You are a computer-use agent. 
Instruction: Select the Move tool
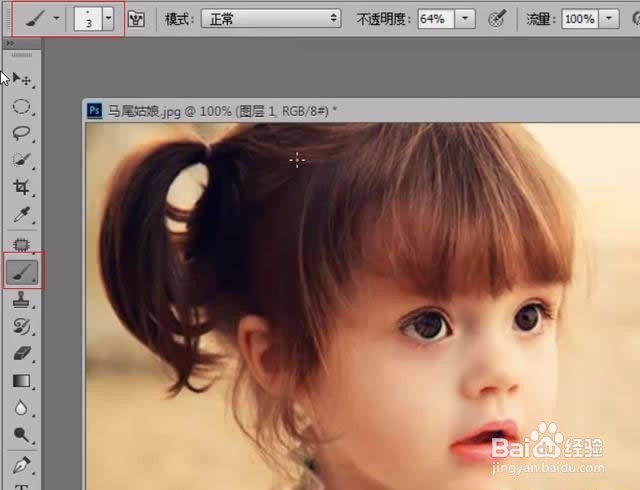(x=22, y=78)
